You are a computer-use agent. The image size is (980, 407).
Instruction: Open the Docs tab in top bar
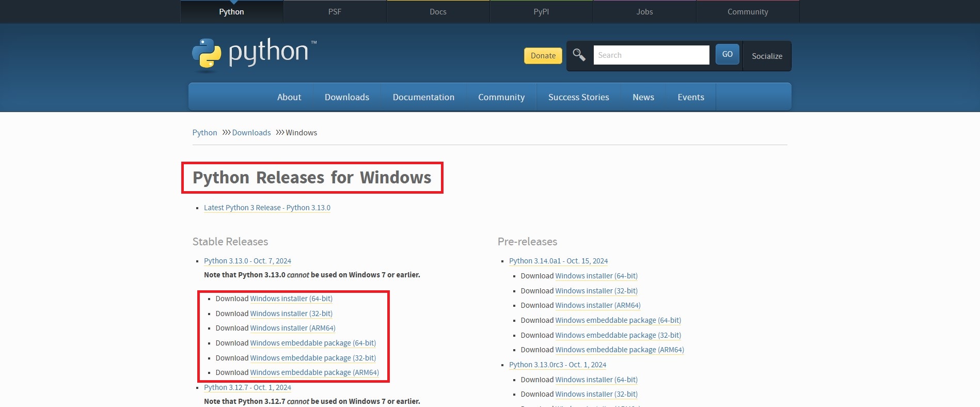(x=438, y=11)
